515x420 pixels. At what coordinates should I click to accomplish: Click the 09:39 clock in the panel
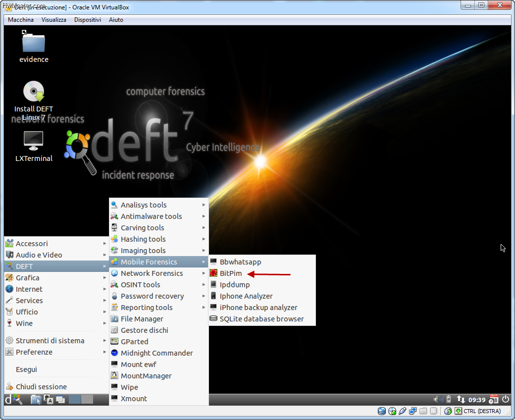(x=476, y=400)
